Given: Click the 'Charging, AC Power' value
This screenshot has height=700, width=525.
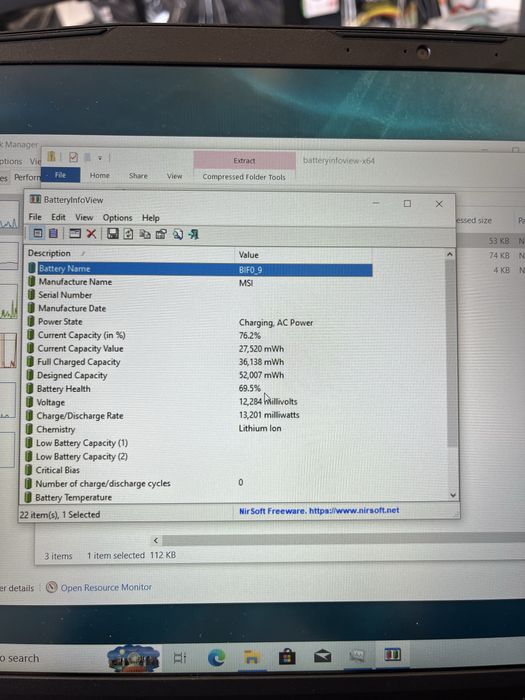Looking at the screenshot, I should tap(276, 322).
